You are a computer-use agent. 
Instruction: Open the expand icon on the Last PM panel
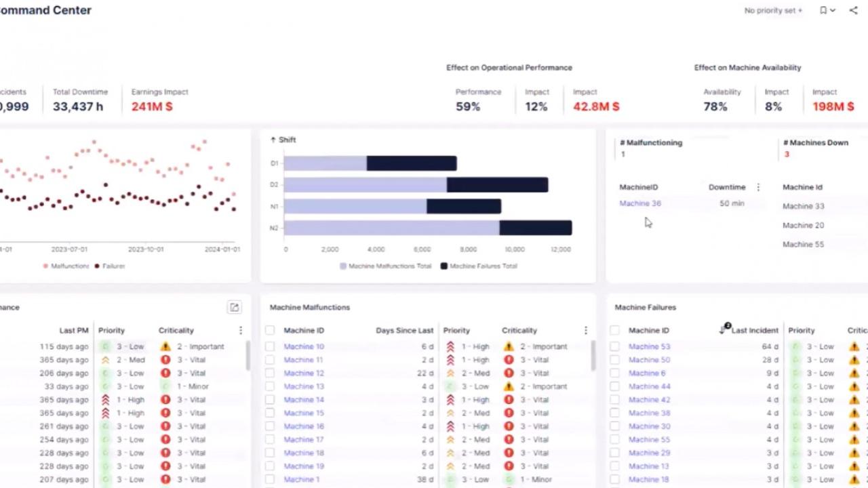point(234,307)
